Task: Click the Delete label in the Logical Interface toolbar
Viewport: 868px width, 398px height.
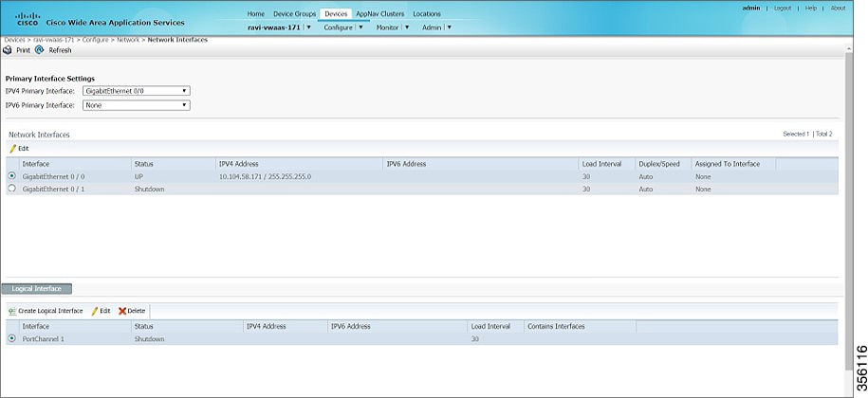Action: [x=137, y=311]
